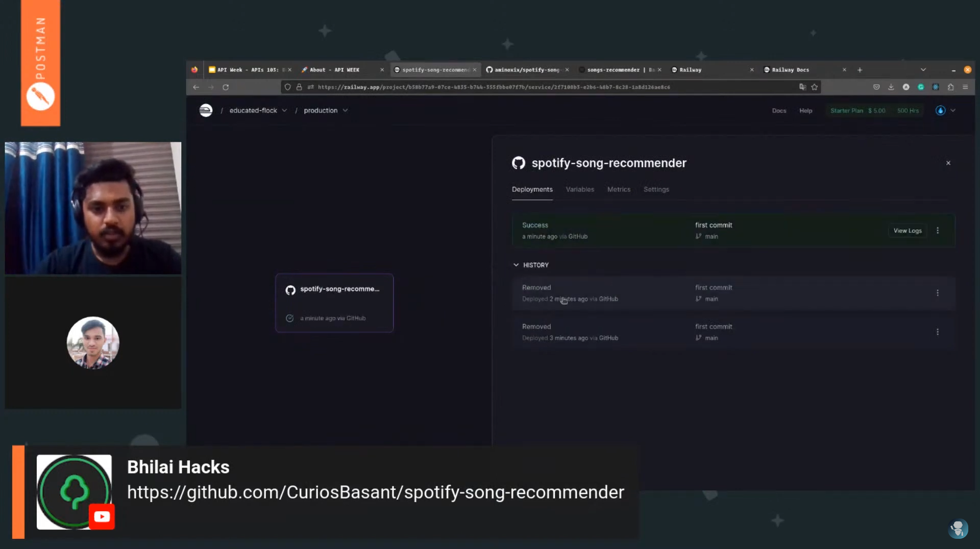This screenshot has width=980, height=549.
Task: Go back with browser back arrow
Action: (x=196, y=87)
